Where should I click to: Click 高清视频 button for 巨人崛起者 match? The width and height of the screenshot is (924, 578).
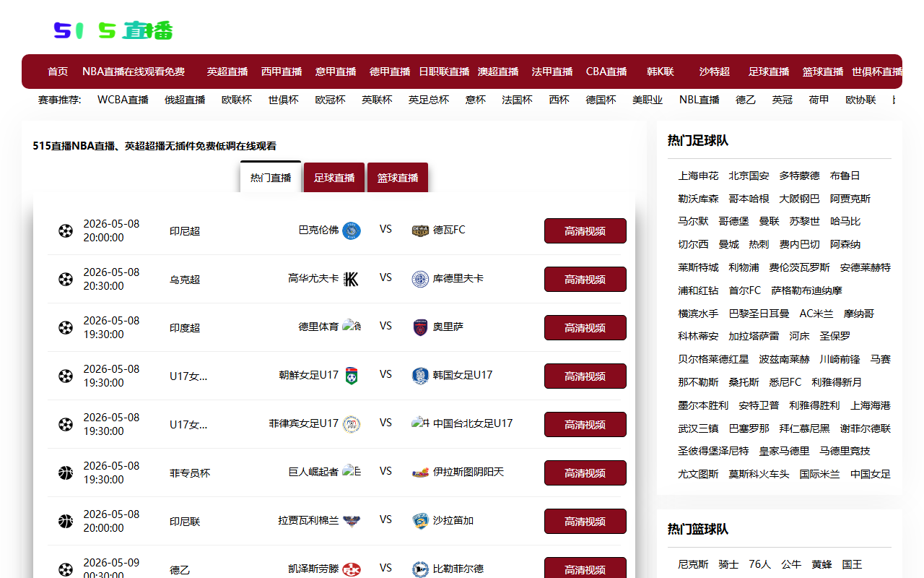(x=585, y=473)
